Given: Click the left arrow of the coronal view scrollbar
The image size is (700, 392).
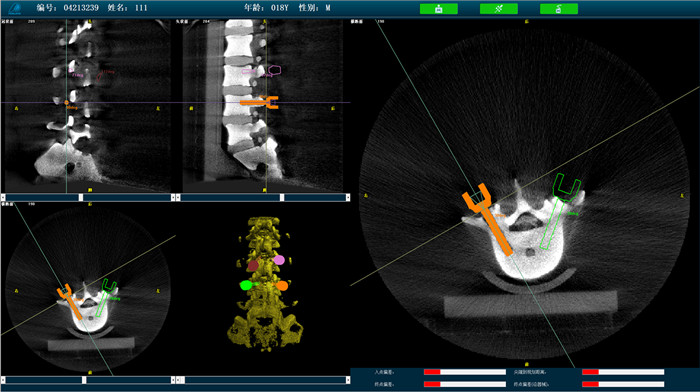Looking at the screenshot, I should [x=3, y=197].
